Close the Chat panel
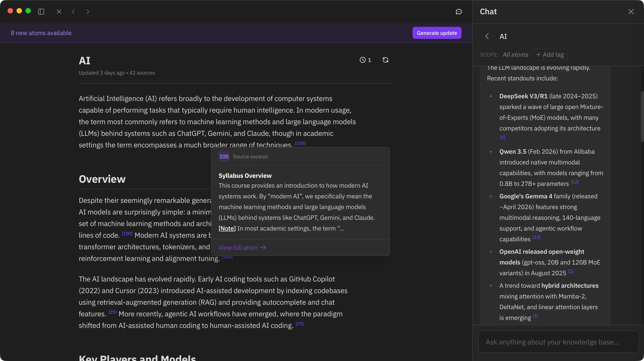Viewport: 644px width, 361px height. 631,11
